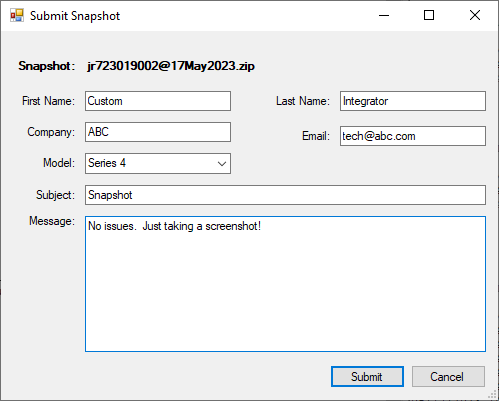
Task: Click the Submit Snapshot title bar text
Action: 75,16
